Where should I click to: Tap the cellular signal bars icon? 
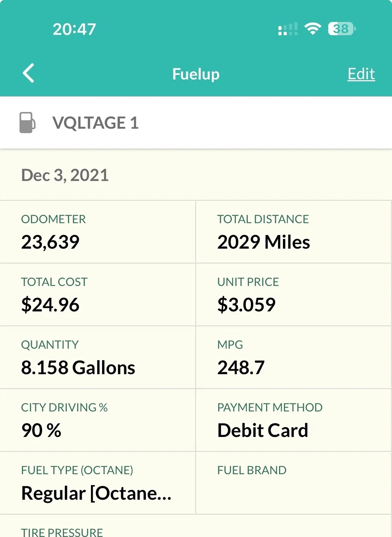tap(287, 29)
